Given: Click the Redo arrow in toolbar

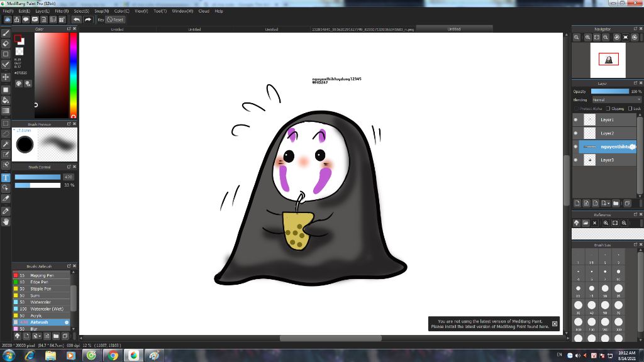Looking at the screenshot, I should pyautogui.click(x=87, y=19).
